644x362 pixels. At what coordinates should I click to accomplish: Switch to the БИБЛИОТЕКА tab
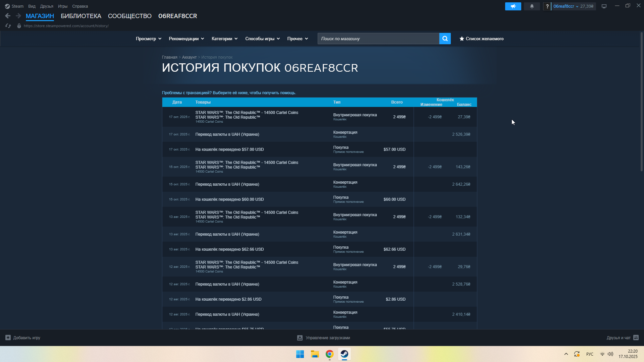tap(81, 16)
